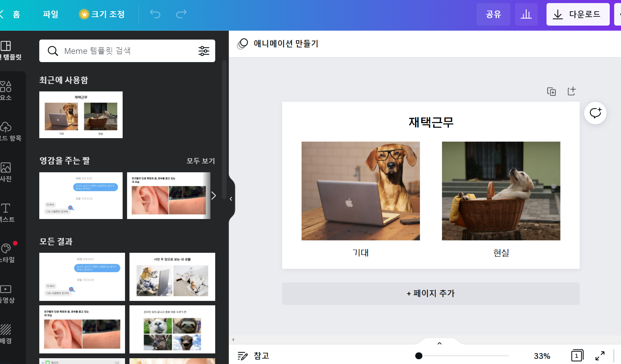Open the 크기 조정 resize menu
This screenshot has height=364, width=621.
coord(102,14)
